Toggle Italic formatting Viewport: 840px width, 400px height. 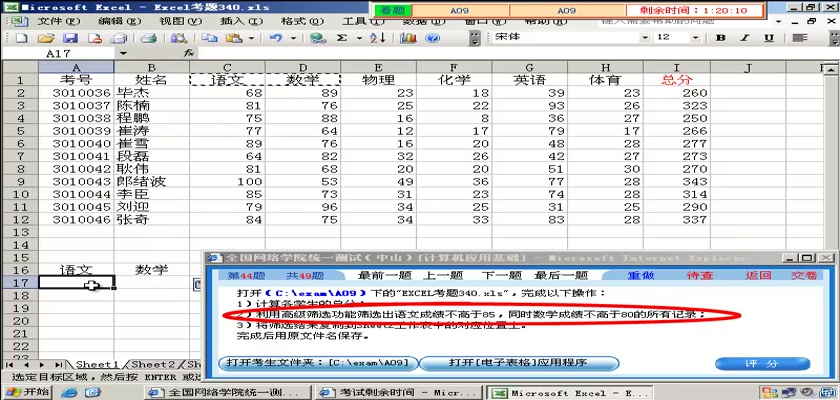(x=745, y=37)
